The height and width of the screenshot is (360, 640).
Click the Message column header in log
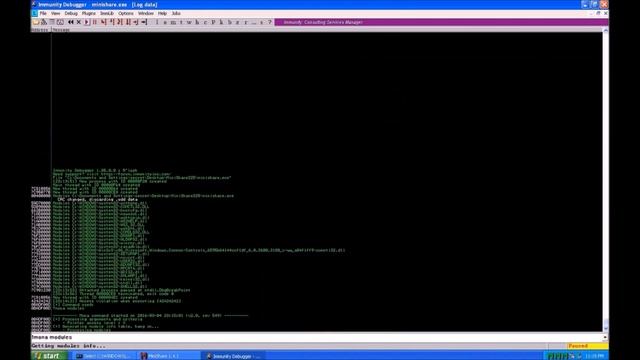[x=61, y=30]
